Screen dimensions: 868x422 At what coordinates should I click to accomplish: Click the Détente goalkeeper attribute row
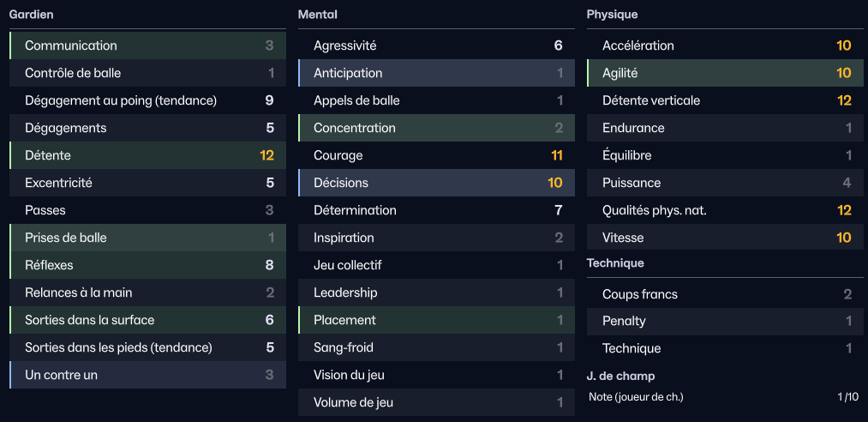coord(147,155)
